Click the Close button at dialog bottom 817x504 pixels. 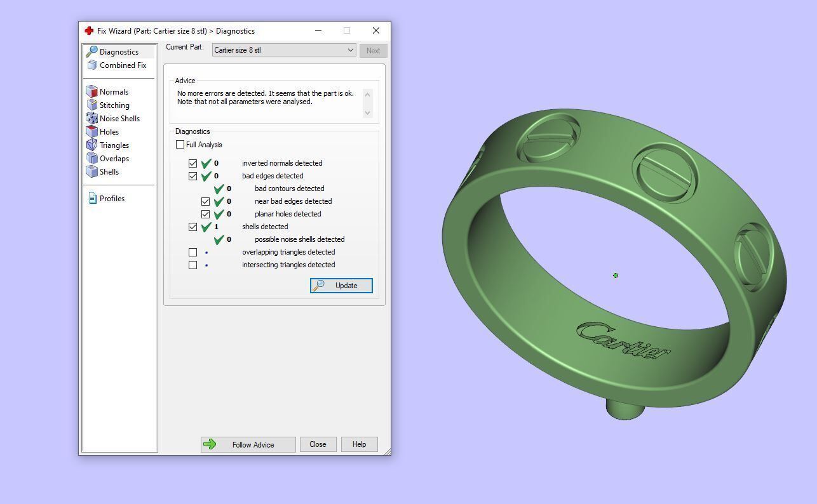tap(318, 444)
